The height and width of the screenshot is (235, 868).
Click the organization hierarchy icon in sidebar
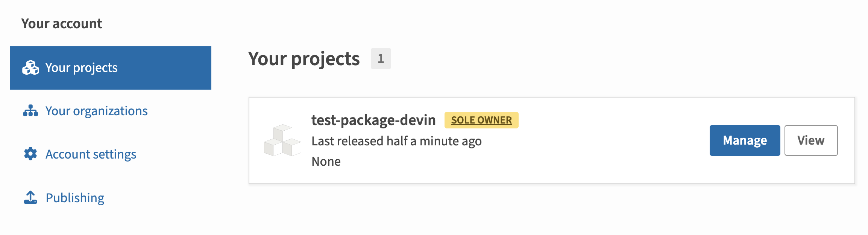pyautogui.click(x=30, y=111)
